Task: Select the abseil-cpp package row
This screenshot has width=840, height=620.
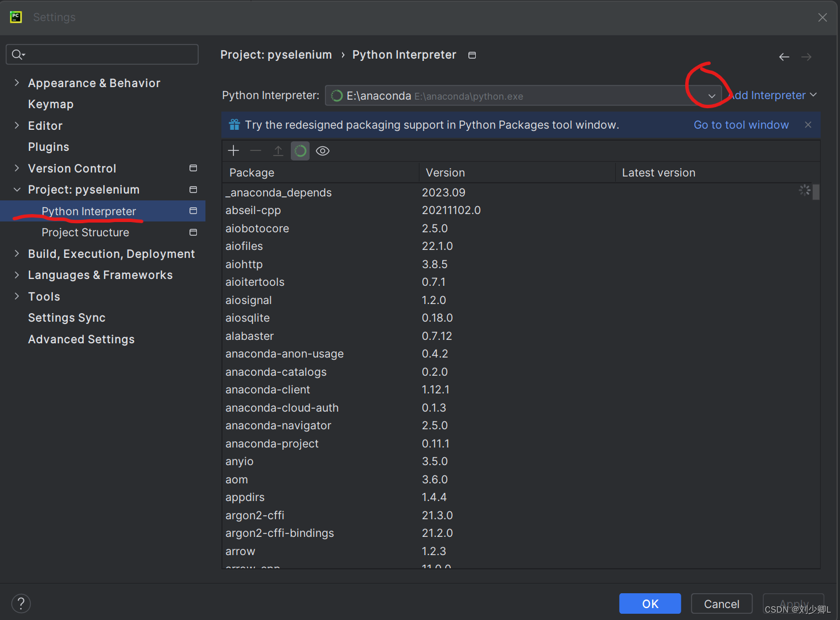Action: click(517, 210)
